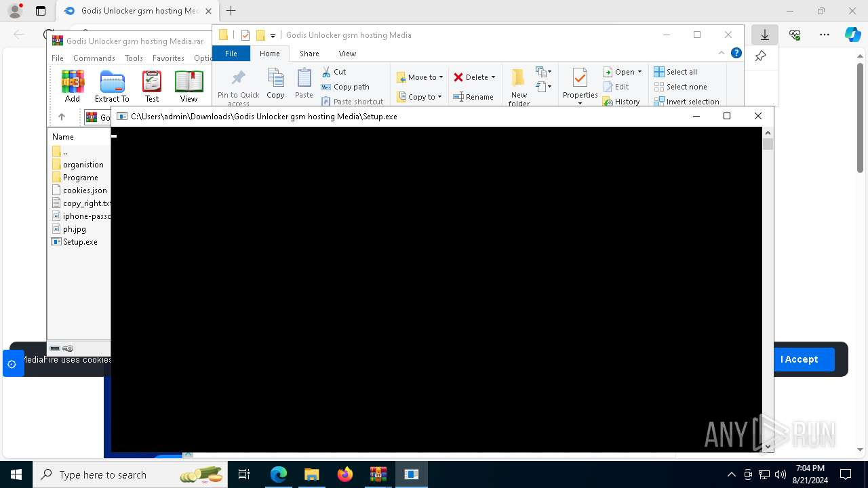Click the taskbar volume icon
This screenshot has height=488, width=868.
(781, 474)
